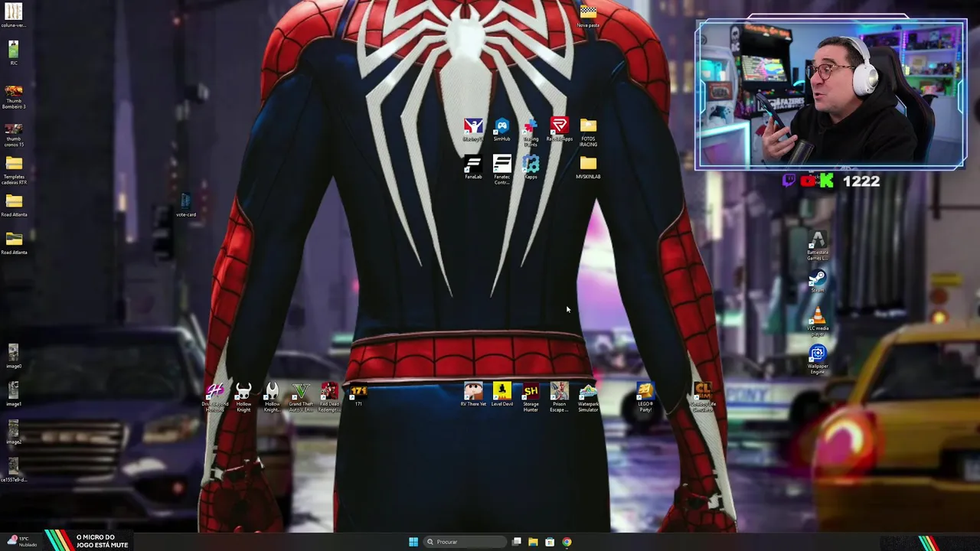
Task: Launch Grand Theft Auto V shortcut
Action: pyautogui.click(x=301, y=397)
